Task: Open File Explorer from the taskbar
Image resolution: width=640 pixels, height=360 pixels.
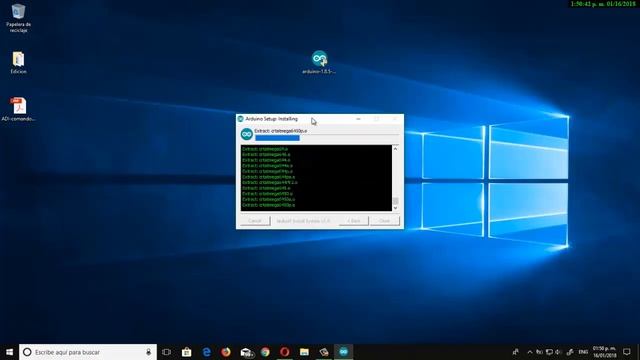Action: (x=304, y=352)
